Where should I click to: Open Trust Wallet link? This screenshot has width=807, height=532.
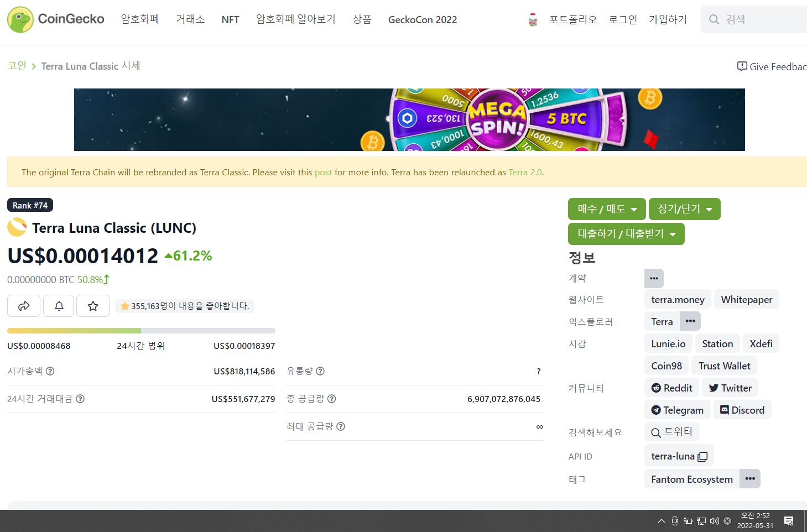pyautogui.click(x=725, y=366)
